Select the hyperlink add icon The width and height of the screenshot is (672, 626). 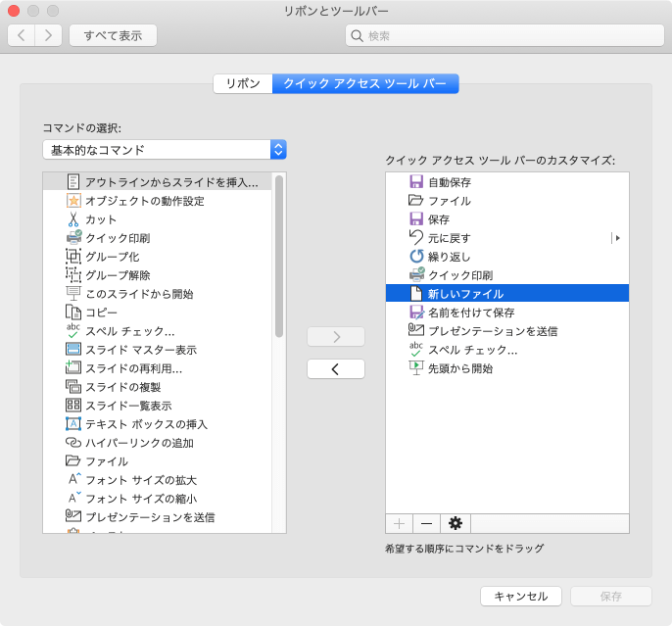click(73, 443)
